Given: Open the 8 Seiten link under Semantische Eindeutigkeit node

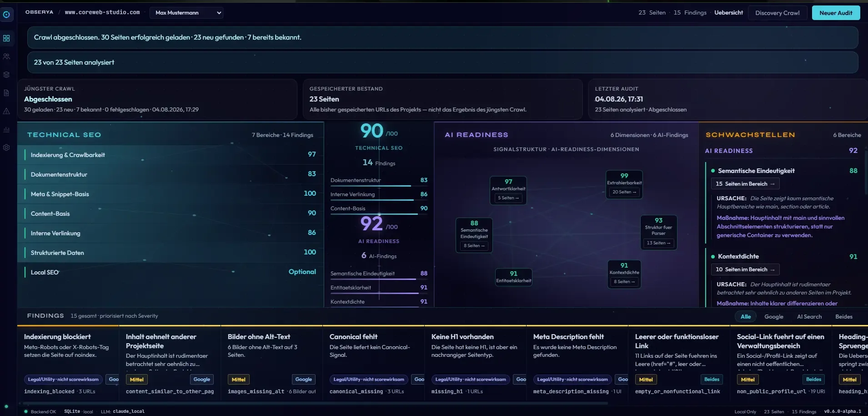Looking at the screenshot, I should tap(474, 246).
